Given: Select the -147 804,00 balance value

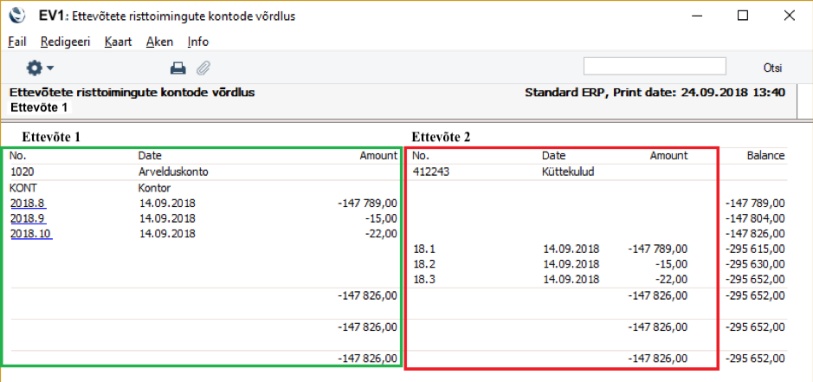Looking at the screenshot, I should pyautogui.click(x=755, y=218).
